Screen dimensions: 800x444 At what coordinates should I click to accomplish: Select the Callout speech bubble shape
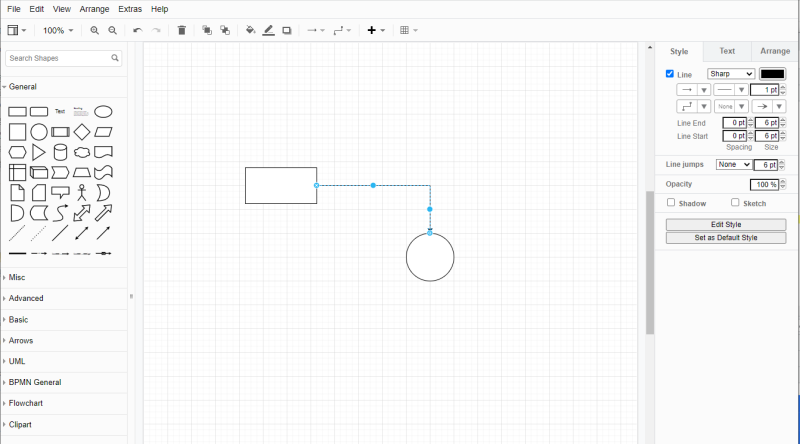click(x=60, y=193)
